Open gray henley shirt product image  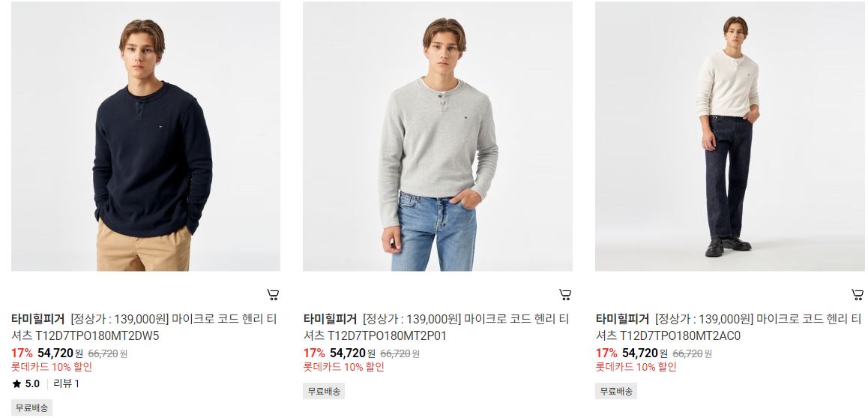(437, 137)
